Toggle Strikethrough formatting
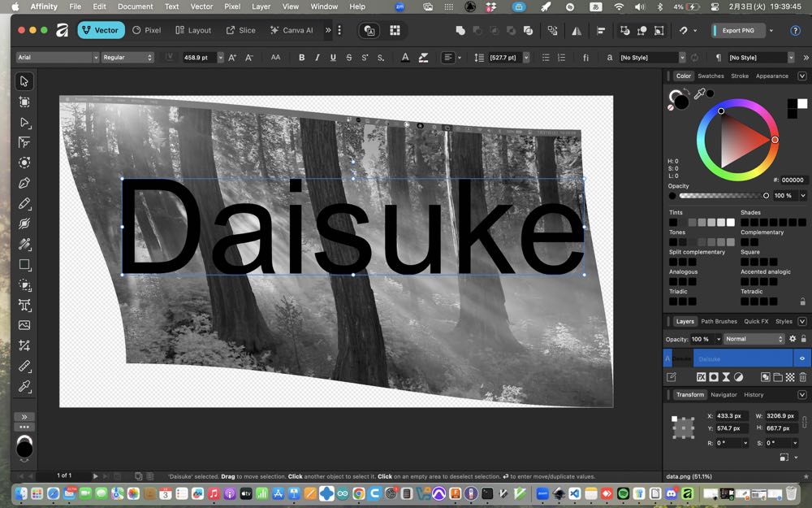812x508 pixels. [349, 58]
